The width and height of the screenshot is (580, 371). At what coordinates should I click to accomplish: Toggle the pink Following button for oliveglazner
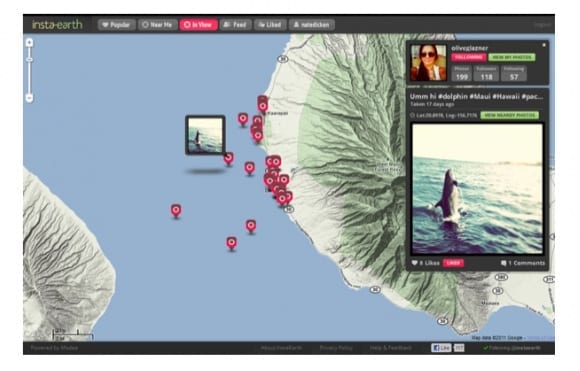click(x=468, y=57)
